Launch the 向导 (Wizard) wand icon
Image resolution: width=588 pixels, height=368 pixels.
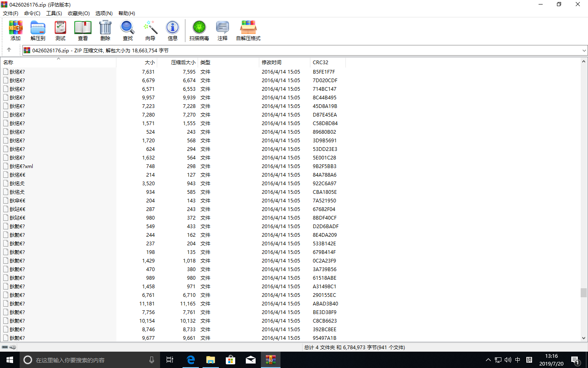150,31
